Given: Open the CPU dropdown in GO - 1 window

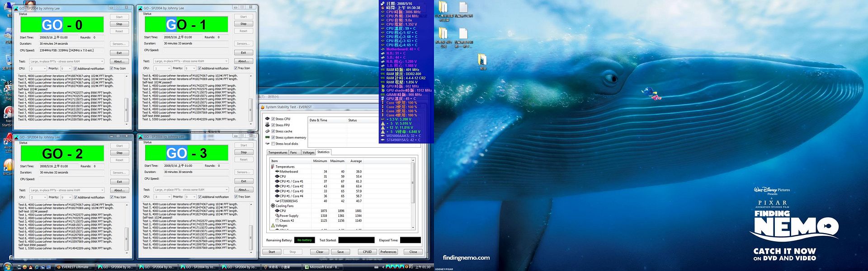Looking at the screenshot, I should click(162, 68).
